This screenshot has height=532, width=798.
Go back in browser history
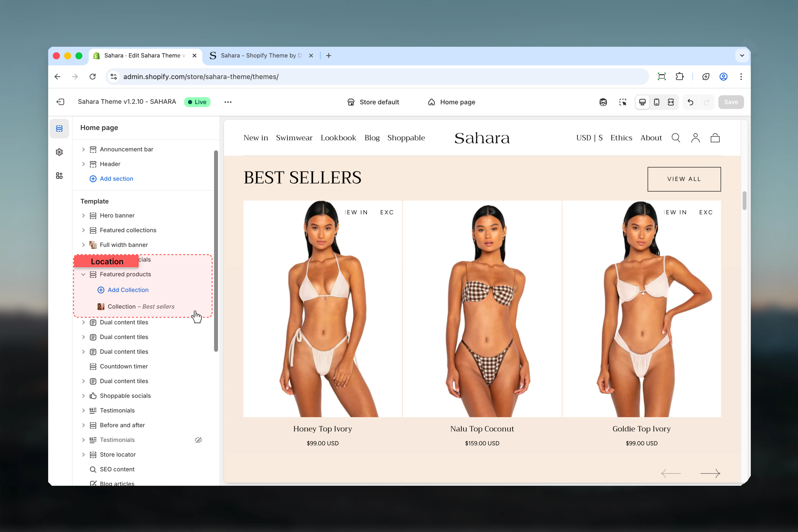pyautogui.click(x=57, y=77)
